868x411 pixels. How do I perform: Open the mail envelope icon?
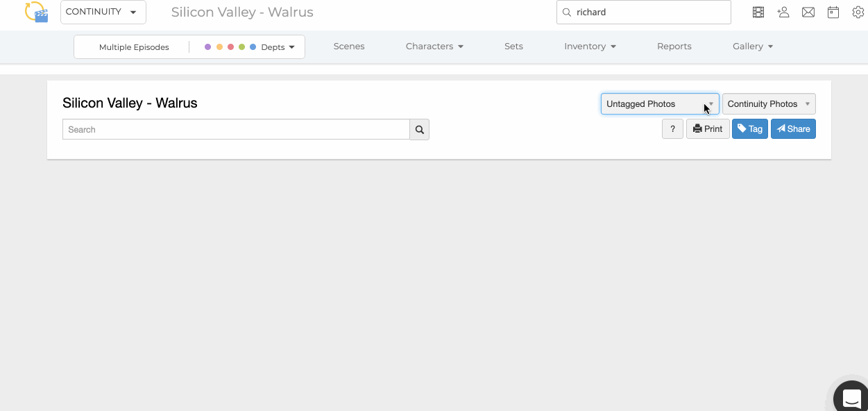pos(808,12)
